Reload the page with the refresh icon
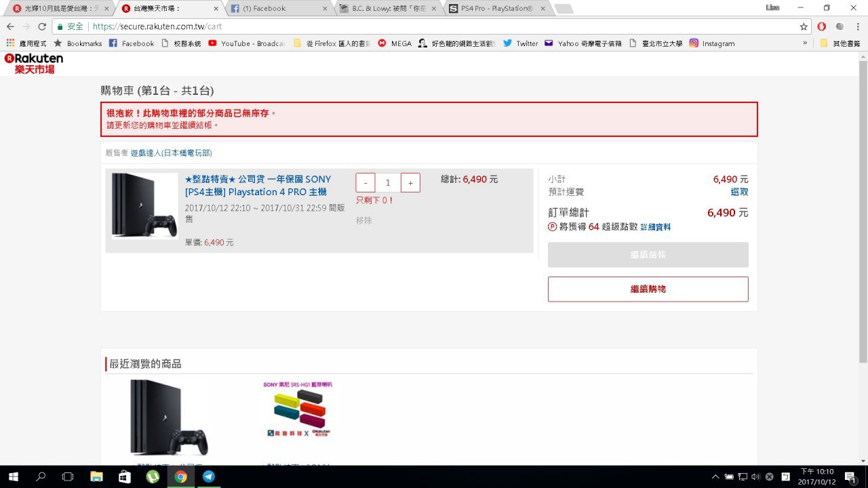This screenshot has width=868, height=488. click(x=42, y=26)
